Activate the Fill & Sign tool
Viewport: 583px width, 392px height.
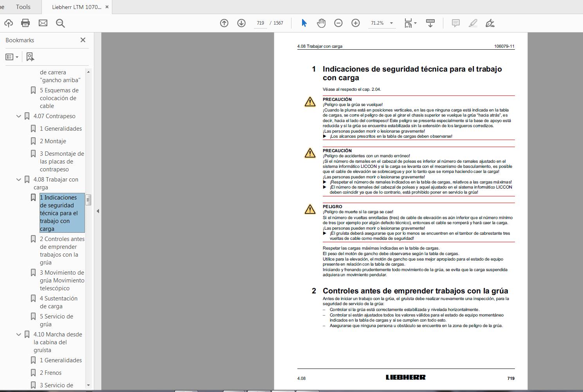(490, 23)
